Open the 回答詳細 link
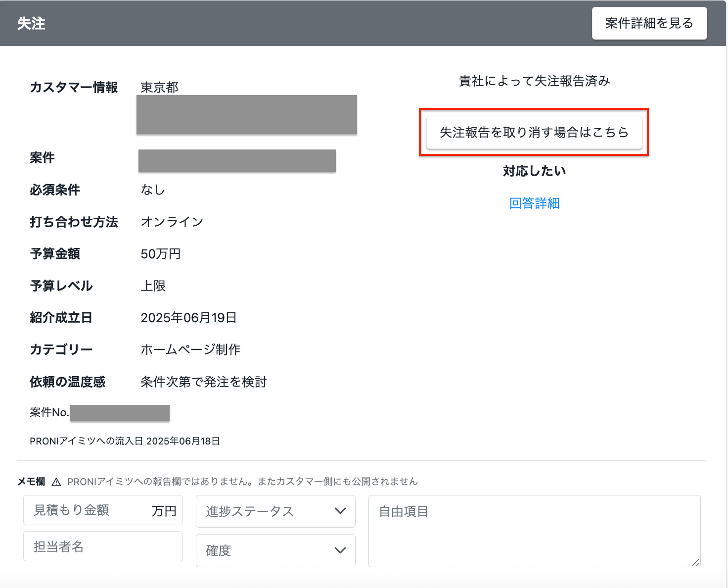The height and width of the screenshot is (588, 728). [x=534, y=203]
